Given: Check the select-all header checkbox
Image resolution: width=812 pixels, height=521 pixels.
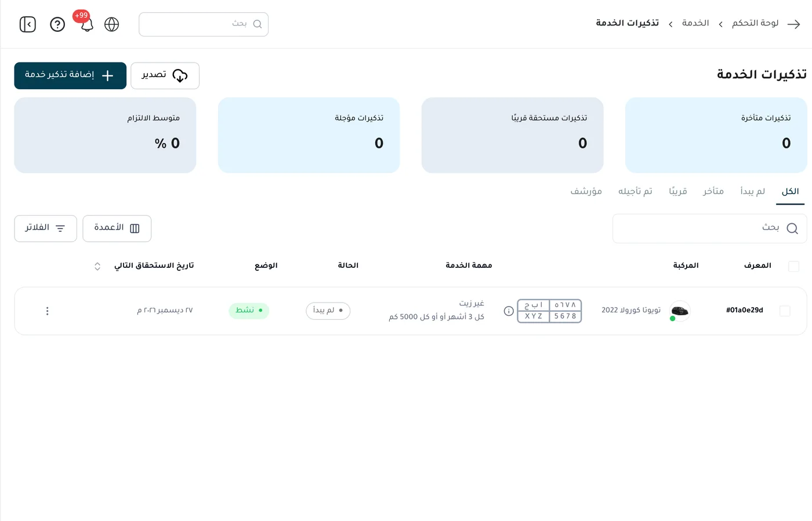Looking at the screenshot, I should pyautogui.click(x=794, y=266).
